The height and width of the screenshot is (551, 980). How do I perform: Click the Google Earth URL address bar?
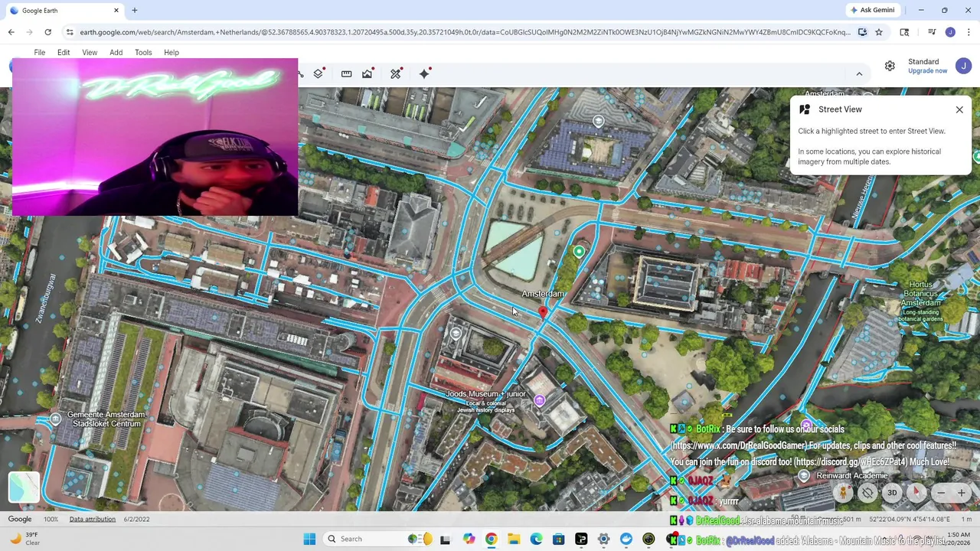click(x=465, y=32)
